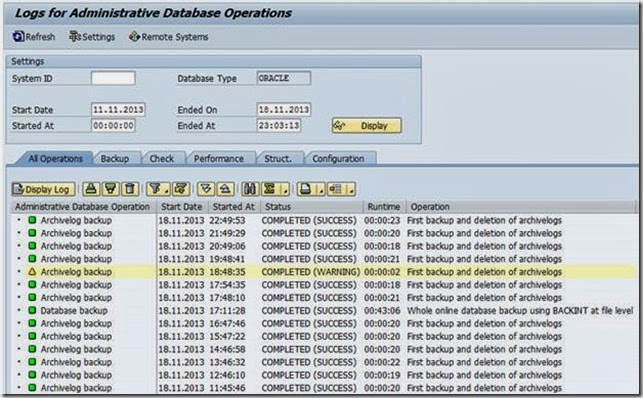Click the expand all nodes icon

tap(206, 189)
